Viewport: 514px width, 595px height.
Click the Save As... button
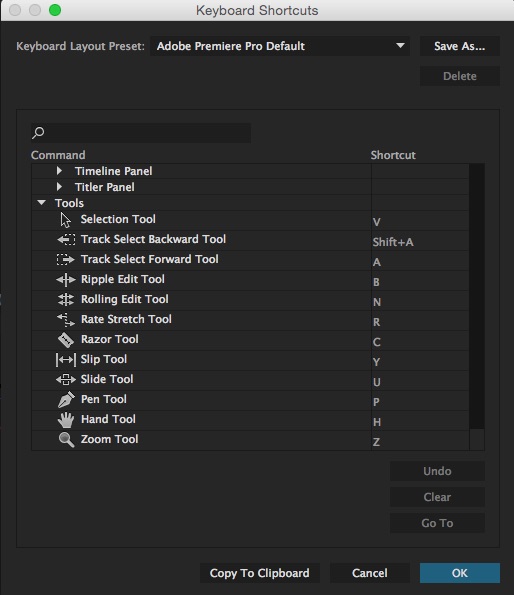459,46
